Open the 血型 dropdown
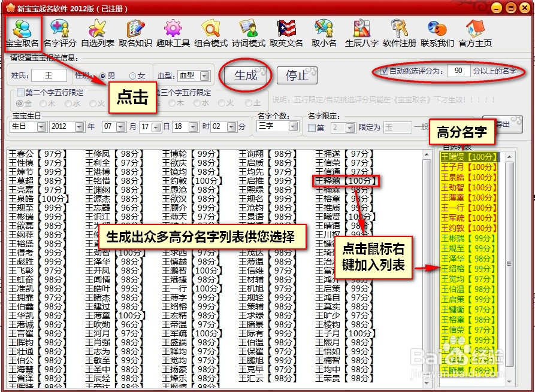 (205, 75)
